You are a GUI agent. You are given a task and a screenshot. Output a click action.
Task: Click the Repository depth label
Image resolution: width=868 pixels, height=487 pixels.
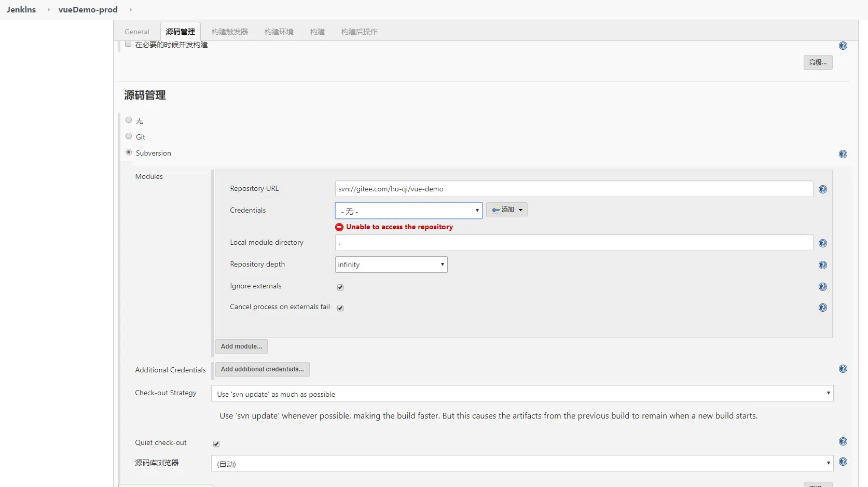(257, 264)
